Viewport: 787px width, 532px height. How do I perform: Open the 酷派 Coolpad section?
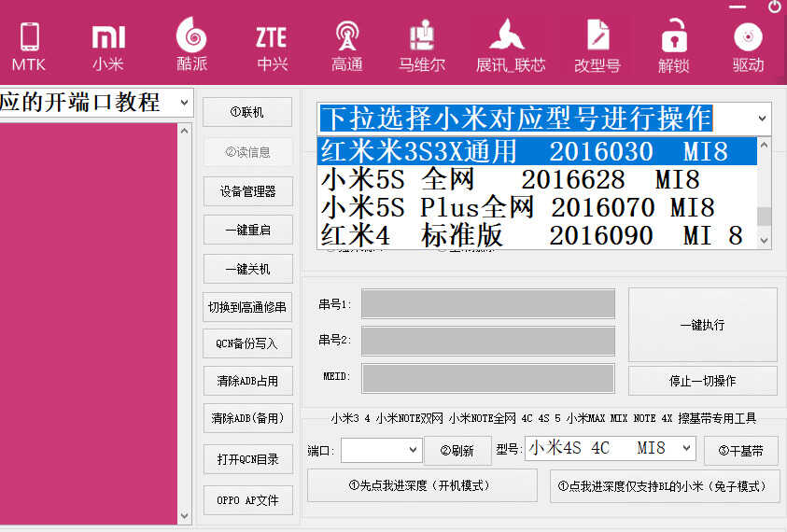(191, 44)
